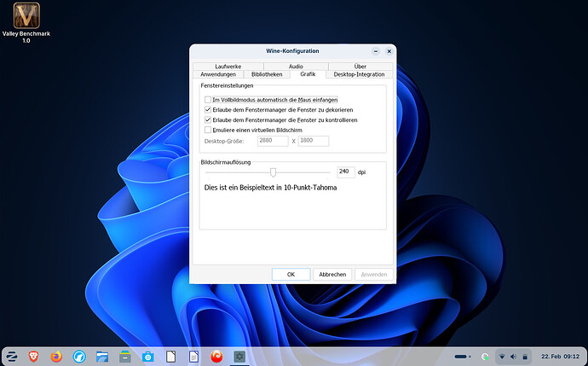Click the dpi value field showing 240

tap(345, 171)
